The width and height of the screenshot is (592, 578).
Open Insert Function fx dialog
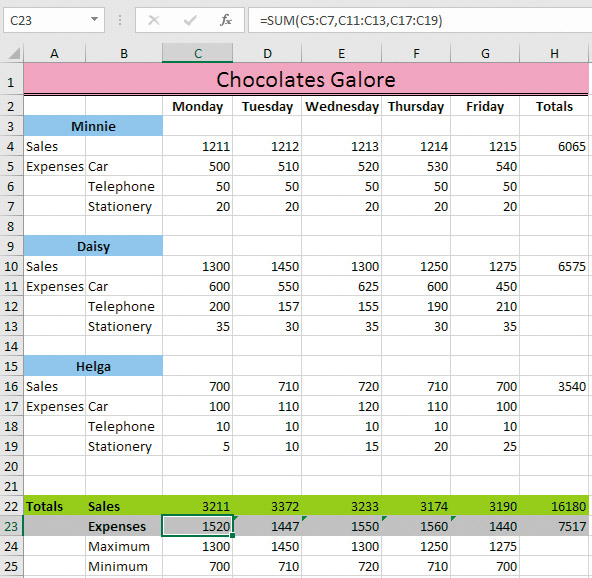coord(226,20)
